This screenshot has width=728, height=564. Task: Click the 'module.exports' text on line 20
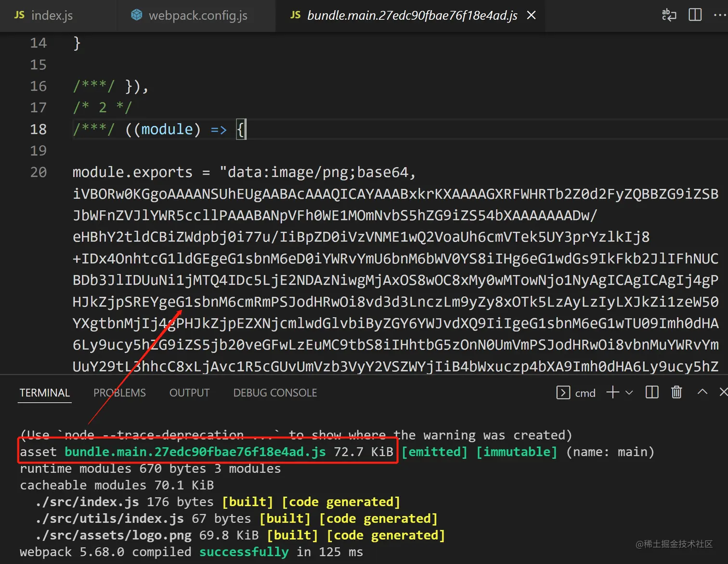[132, 172]
